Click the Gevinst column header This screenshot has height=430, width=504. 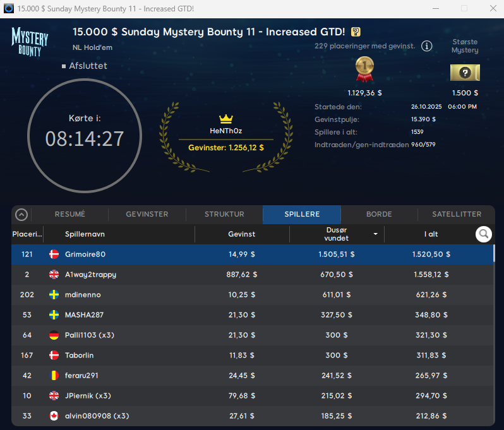click(241, 234)
